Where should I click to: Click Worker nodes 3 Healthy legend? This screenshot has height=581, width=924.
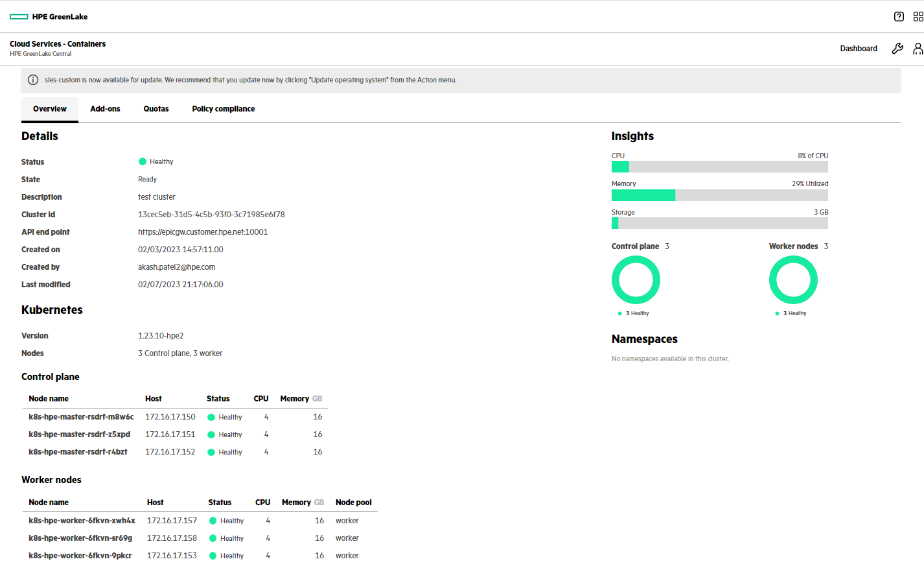pyautogui.click(x=791, y=314)
